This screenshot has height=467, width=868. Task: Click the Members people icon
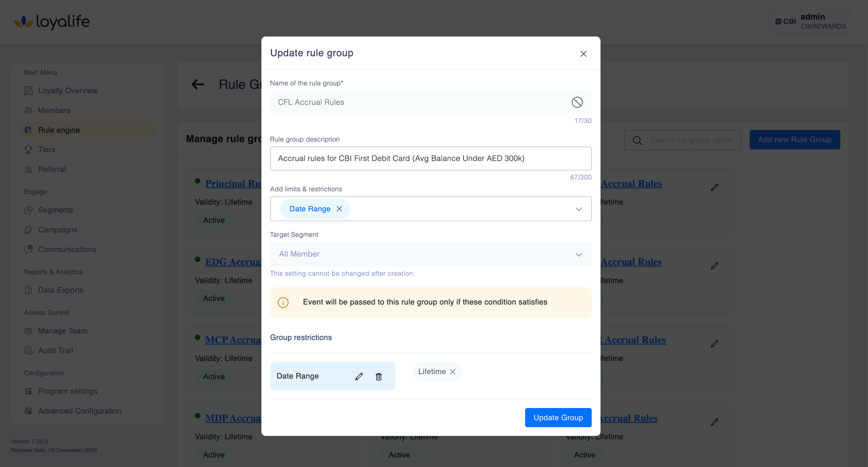[28, 111]
